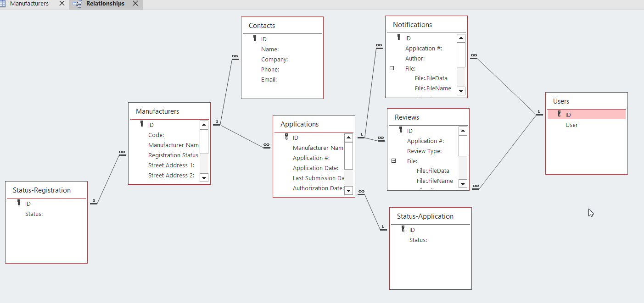Select Application #: field in Applications table

pos(311,158)
